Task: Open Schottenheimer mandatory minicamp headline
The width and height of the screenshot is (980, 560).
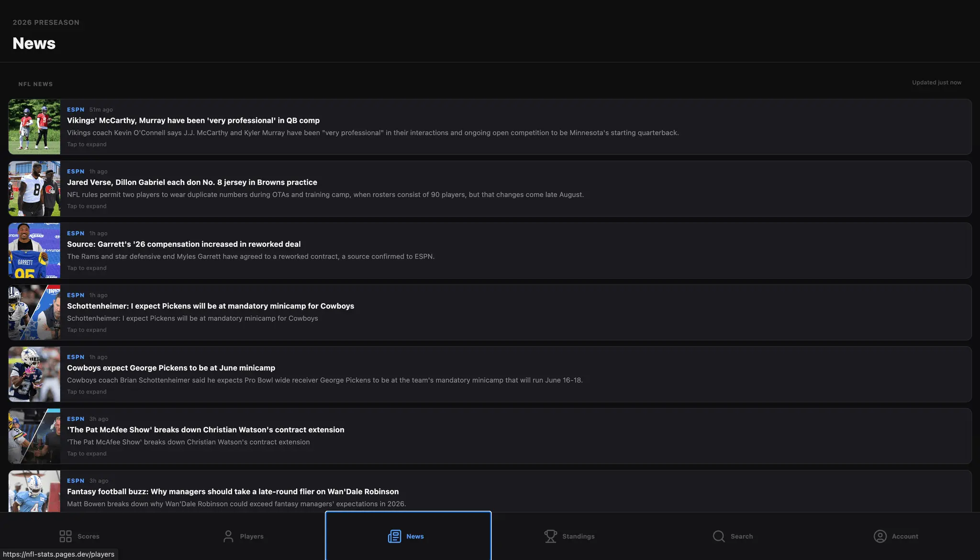Action: coord(211,306)
